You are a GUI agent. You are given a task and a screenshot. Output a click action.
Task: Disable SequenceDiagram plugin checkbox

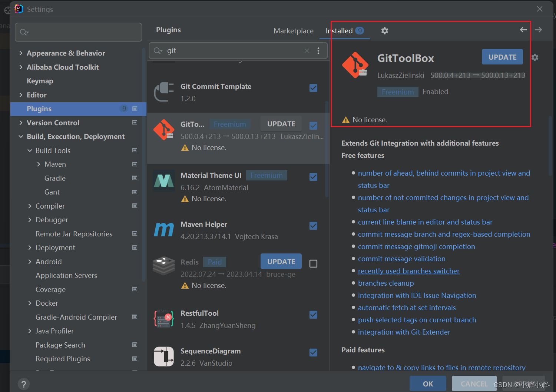(x=313, y=352)
